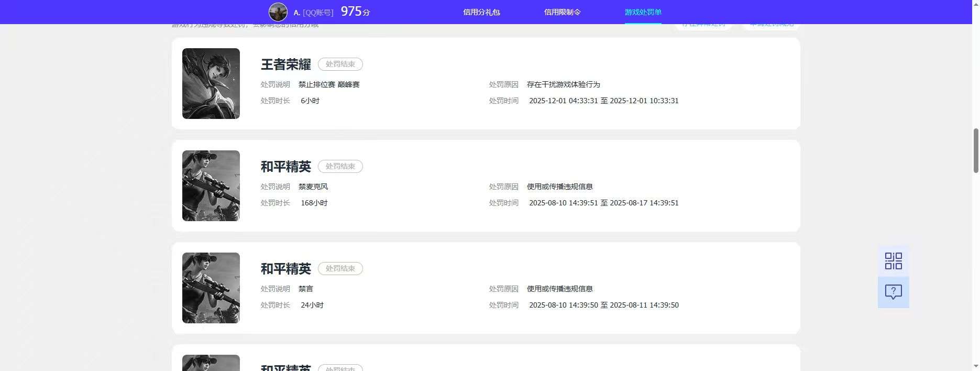The width and height of the screenshot is (980, 371).
Task: Switch to the 信用限制令 tab
Action: point(562,12)
